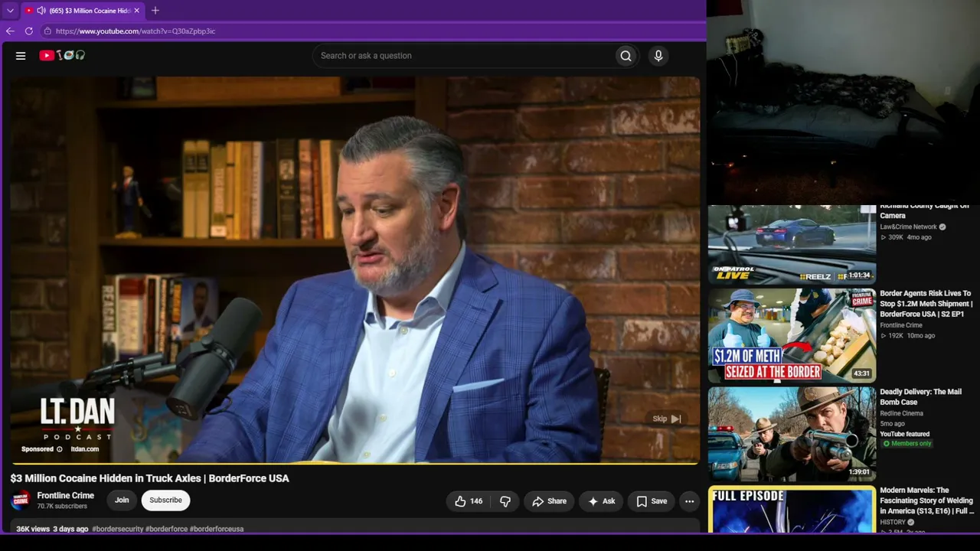Play the On Patrol Live 1:01:34 thumbnail
980x551 pixels.
click(792, 244)
